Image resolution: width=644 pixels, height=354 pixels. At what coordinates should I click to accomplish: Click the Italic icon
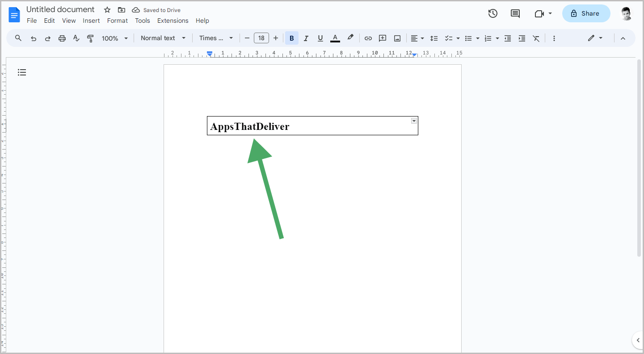pos(306,38)
